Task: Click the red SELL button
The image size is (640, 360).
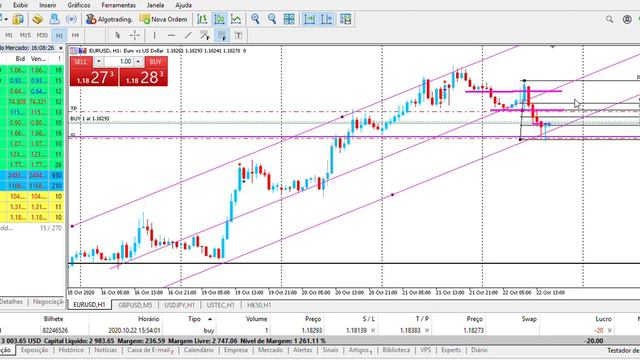Action: (x=94, y=72)
